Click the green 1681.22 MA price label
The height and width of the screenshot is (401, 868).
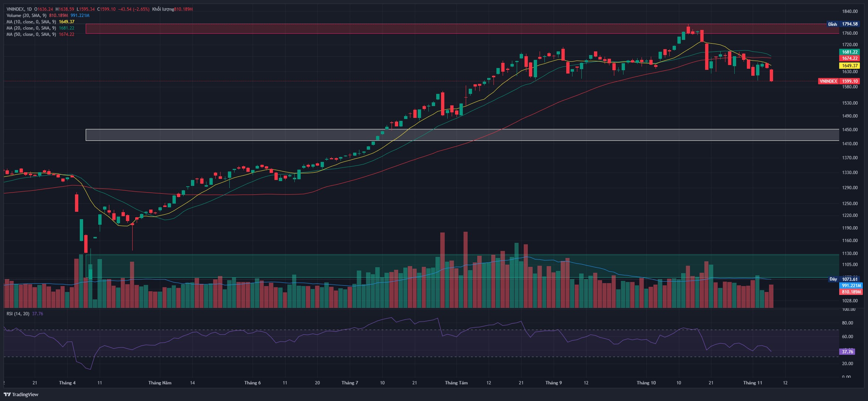[x=850, y=52]
